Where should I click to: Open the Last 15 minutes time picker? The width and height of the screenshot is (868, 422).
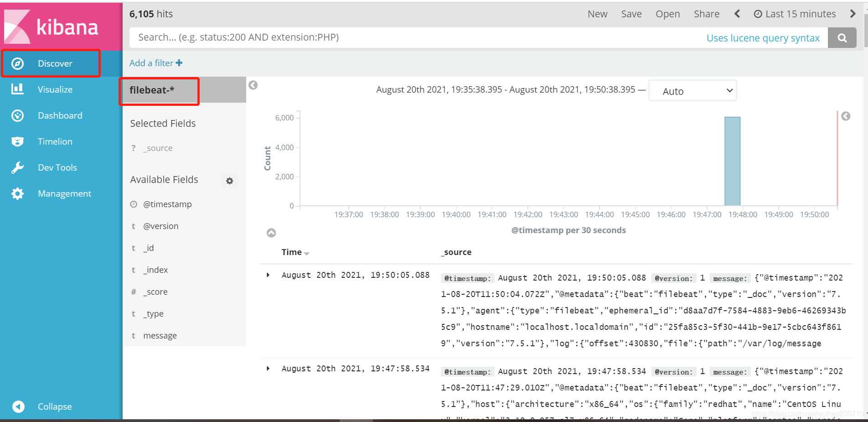point(795,14)
